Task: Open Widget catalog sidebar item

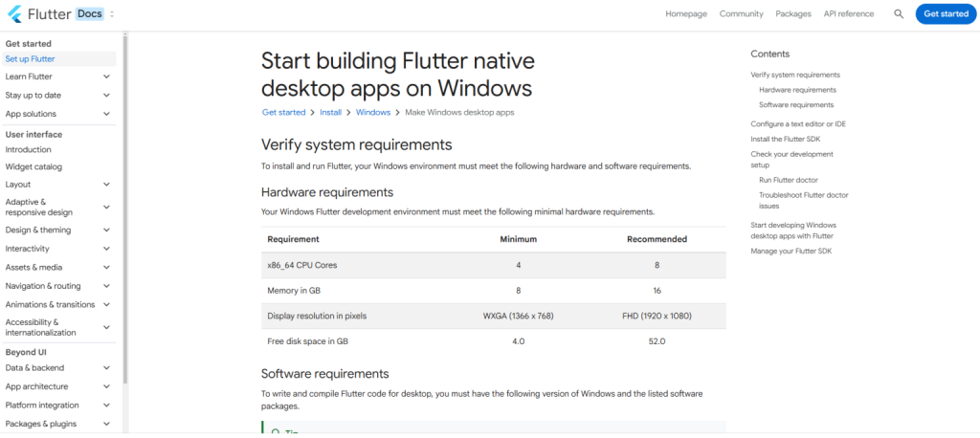Action: pyautogui.click(x=33, y=166)
